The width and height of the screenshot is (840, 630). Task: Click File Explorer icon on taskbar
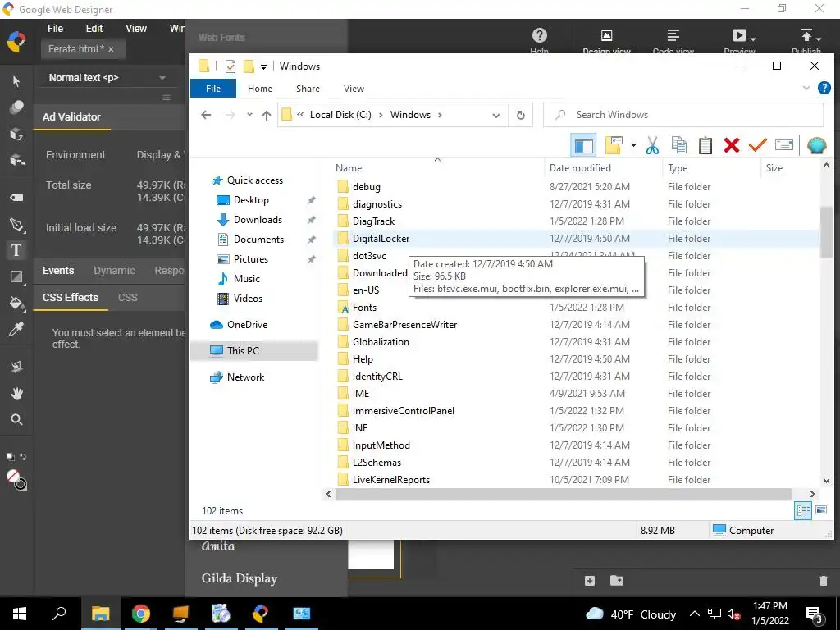pyautogui.click(x=100, y=614)
